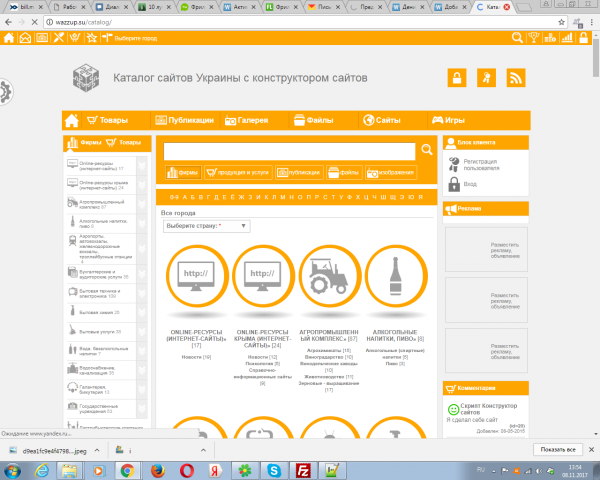The height and width of the screenshot is (480, 600).
Task: Switch to the Товары sidebar tab
Action: 124,142
